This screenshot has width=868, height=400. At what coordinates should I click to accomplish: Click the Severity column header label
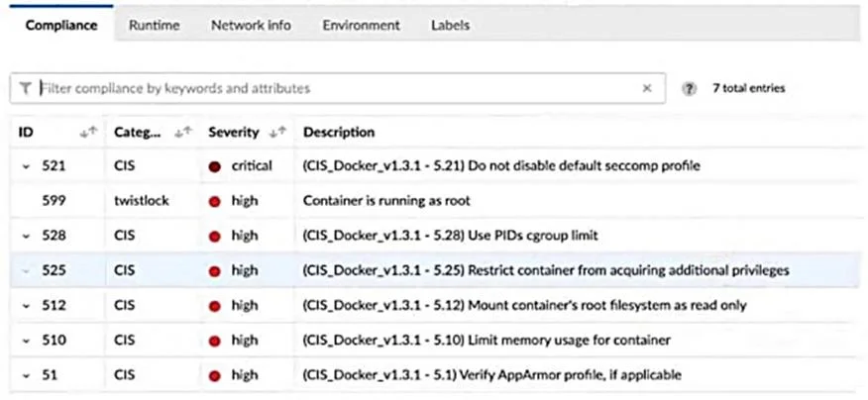click(x=234, y=133)
